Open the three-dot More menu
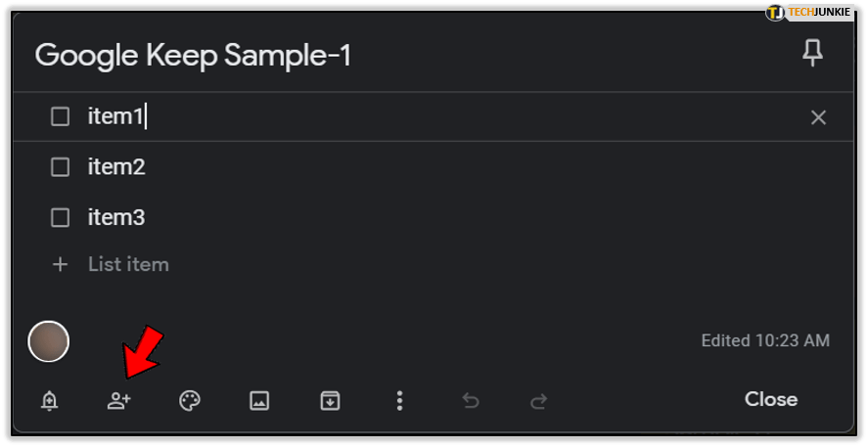The width and height of the screenshot is (868, 447). pos(399,400)
